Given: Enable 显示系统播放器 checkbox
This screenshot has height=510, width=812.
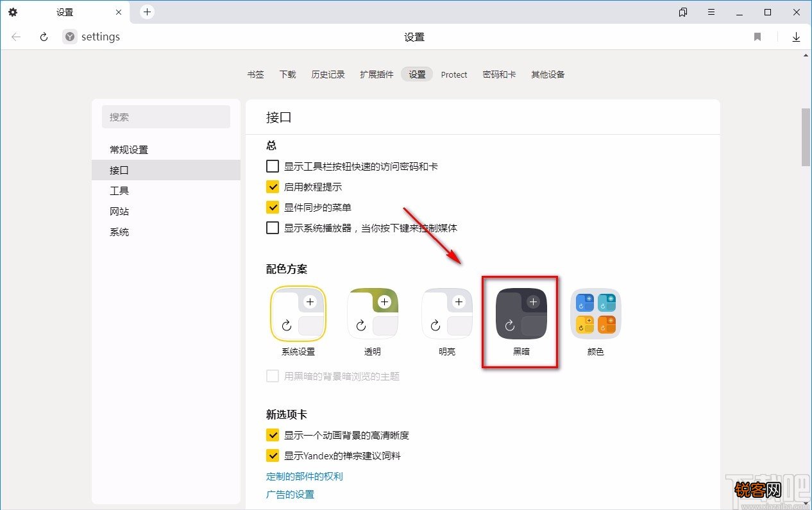Looking at the screenshot, I should (x=273, y=228).
